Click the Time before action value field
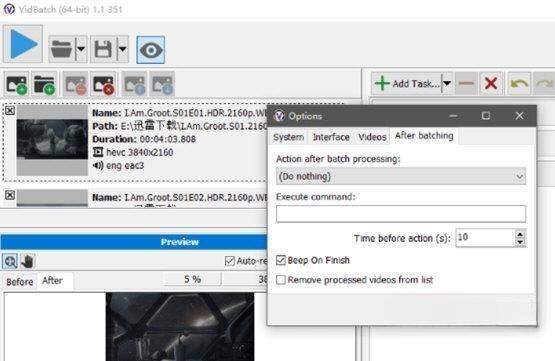This screenshot has height=361, width=555. tap(485, 238)
